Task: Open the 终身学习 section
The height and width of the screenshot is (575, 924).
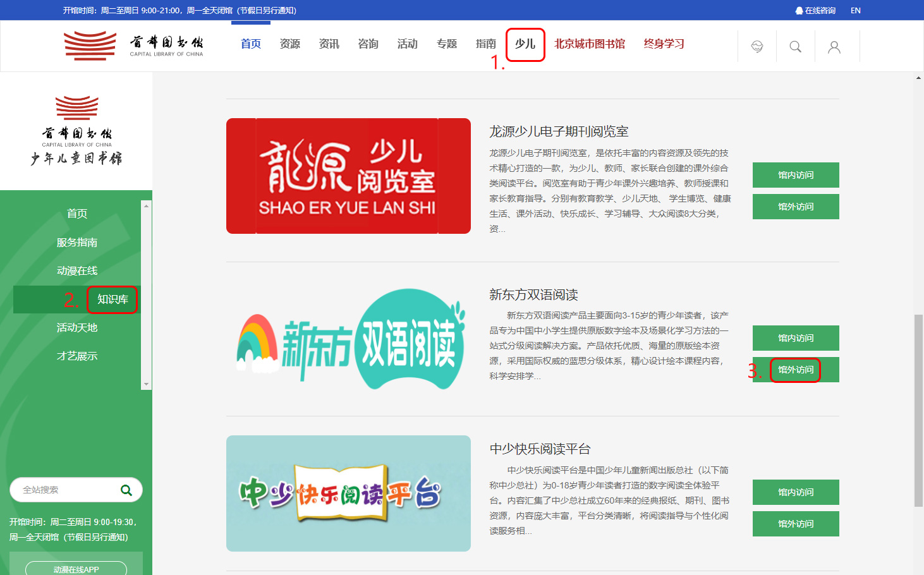Action: click(663, 44)
